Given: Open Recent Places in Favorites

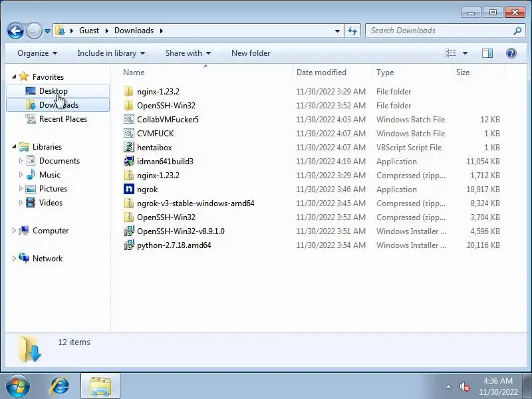Looking at the screenshot, I should pyautogui.click(x=63, y=119).
